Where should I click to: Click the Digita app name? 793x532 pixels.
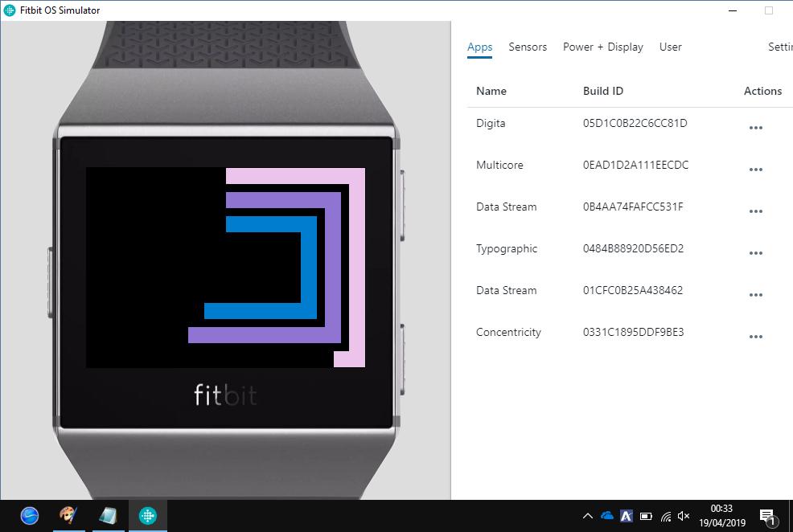[x=491, y=123]
